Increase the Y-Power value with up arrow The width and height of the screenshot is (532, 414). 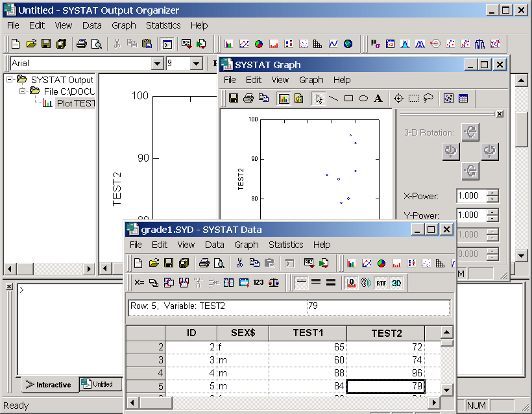[x=492, y=212]
